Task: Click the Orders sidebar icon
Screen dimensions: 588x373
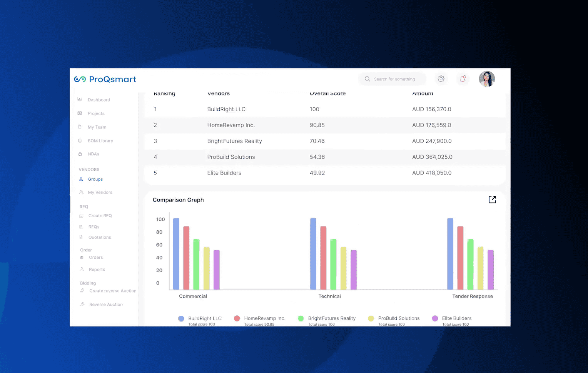Action: click(82, 258)
